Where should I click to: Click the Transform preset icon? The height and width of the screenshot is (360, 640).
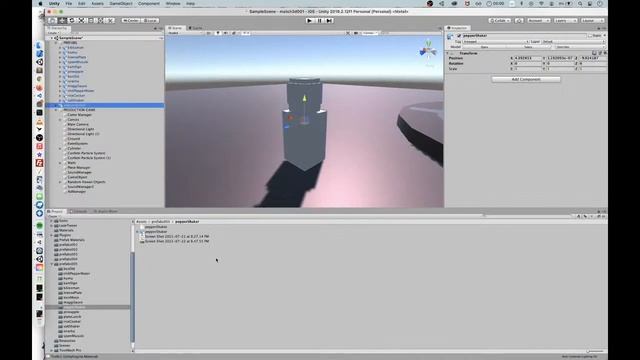click(600, 53)
